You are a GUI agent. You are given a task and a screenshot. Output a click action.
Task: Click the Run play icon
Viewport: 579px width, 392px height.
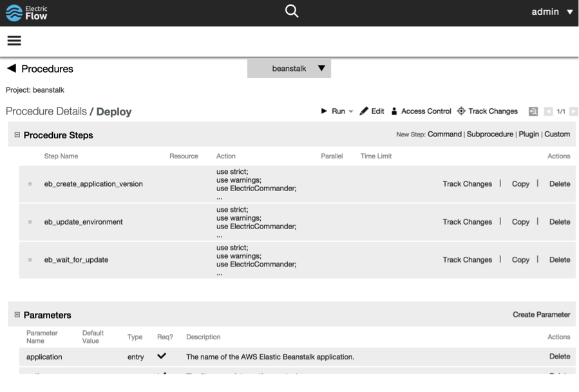point(324,111)
